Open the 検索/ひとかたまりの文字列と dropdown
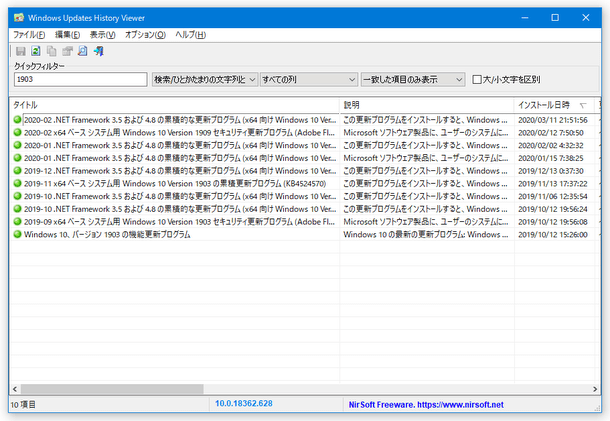Screen dimensions: 610x421 pos(205,79)
